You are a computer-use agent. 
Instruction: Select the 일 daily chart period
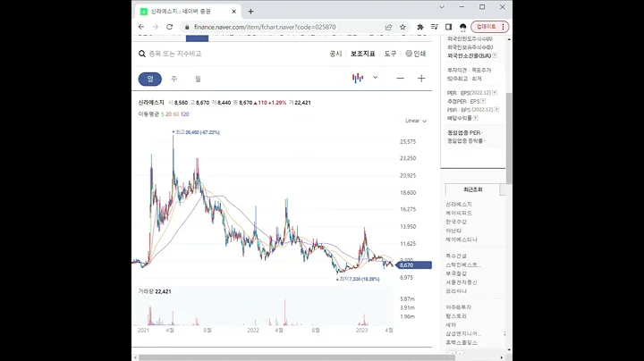150,79
